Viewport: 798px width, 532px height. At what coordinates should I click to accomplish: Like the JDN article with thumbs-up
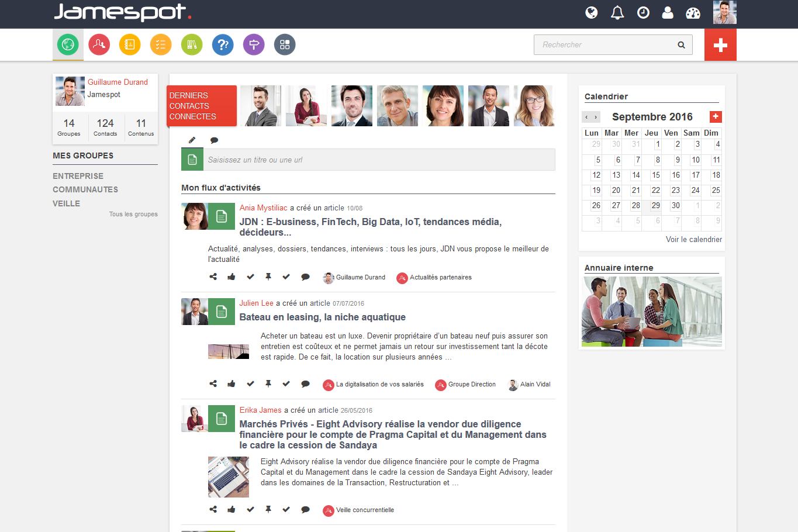click(232, 277)
